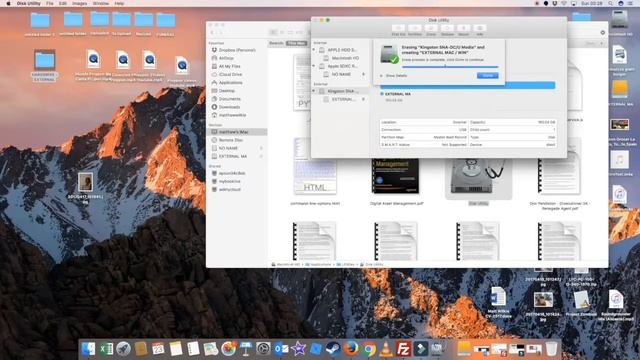Open the Apple menu
The height and width of the screenshot is (360, 640).
[8, 3]
